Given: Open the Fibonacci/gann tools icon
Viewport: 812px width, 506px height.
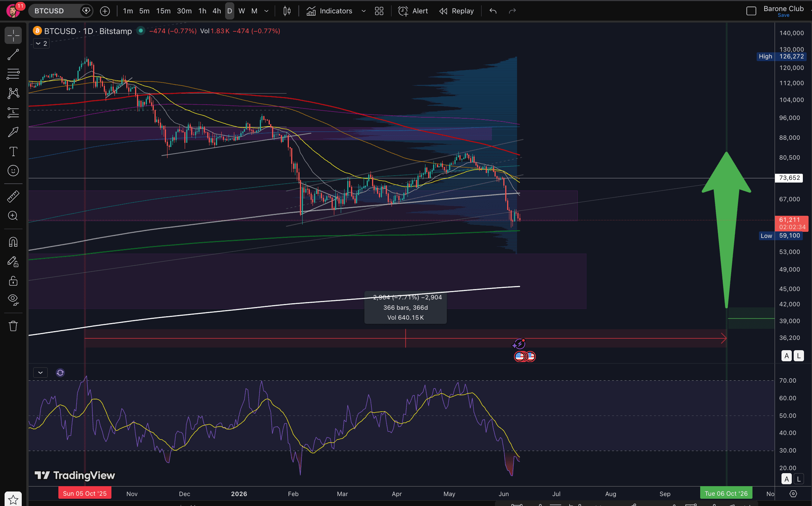Looking at the screenshot, I should click(x=13, y=74).
